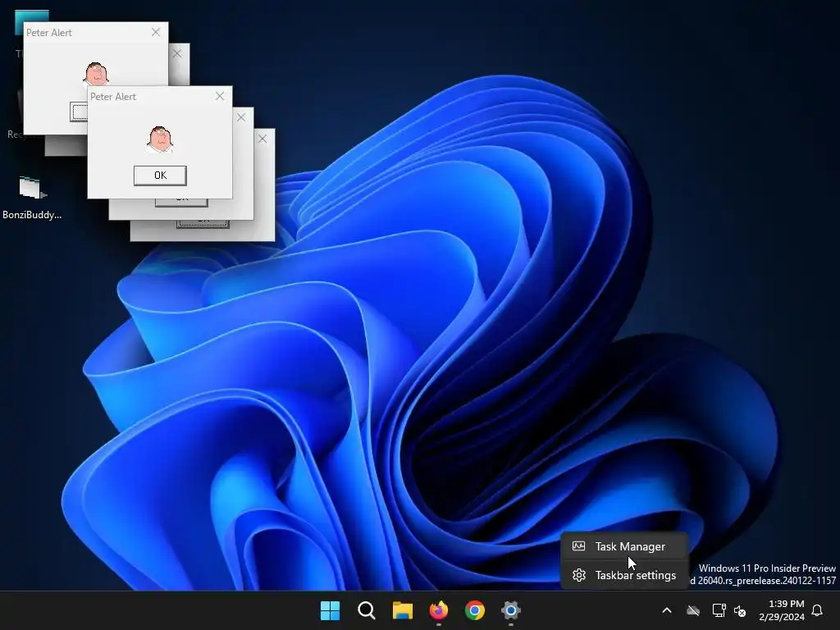The height and width of the screenshot is (630, 840).
Task: Click the top-left Peter Alert title text
Action: point(49,33)
